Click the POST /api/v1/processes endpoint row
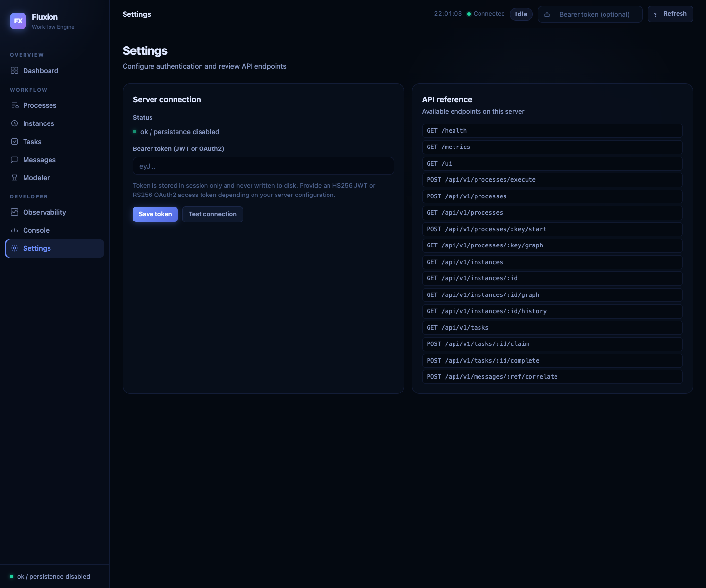 553,196
